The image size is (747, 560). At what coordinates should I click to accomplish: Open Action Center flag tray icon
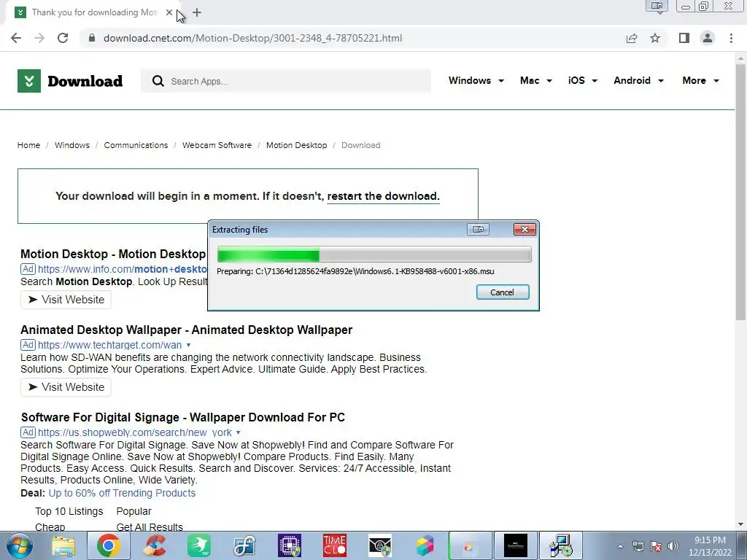(656, 546)
